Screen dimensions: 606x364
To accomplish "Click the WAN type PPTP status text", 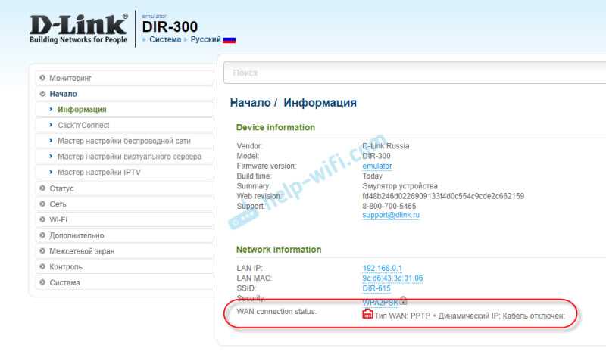I will click(x=470, y=316).
